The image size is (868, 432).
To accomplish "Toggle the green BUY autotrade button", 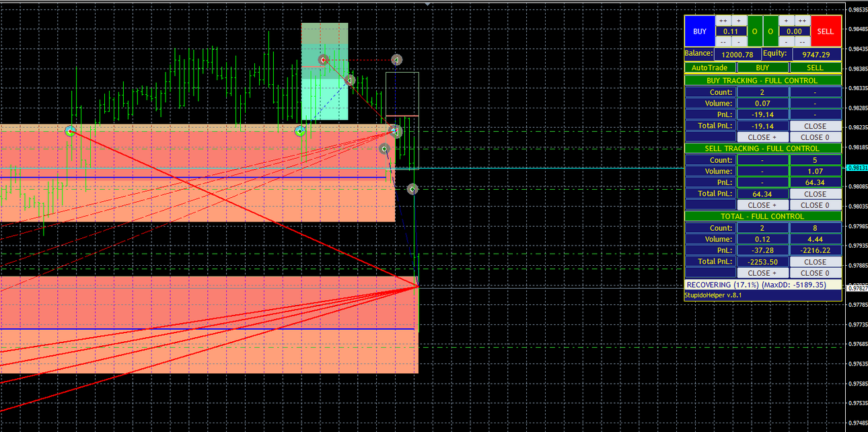I will [x=763, y=67].
